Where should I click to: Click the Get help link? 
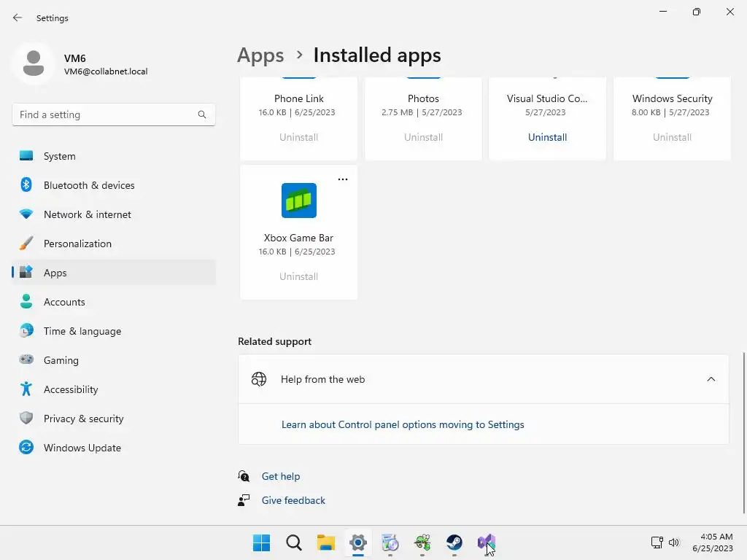[x=281, y=476]
